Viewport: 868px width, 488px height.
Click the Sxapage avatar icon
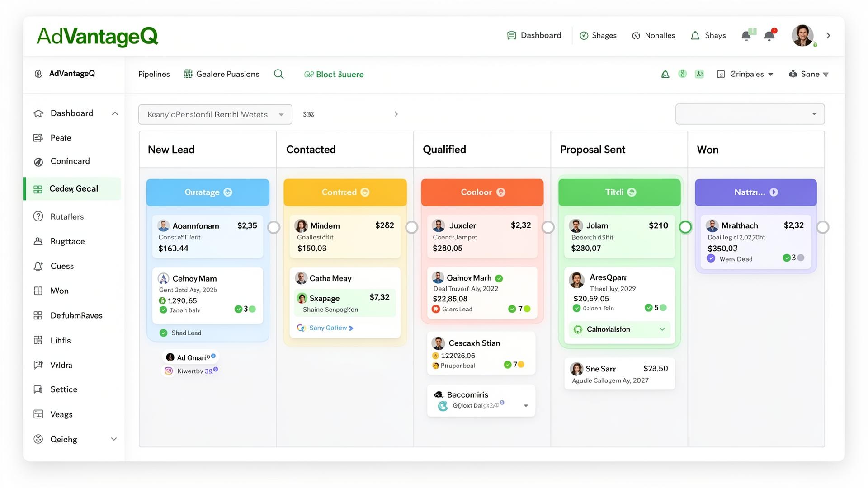click(x=302, y=298)
